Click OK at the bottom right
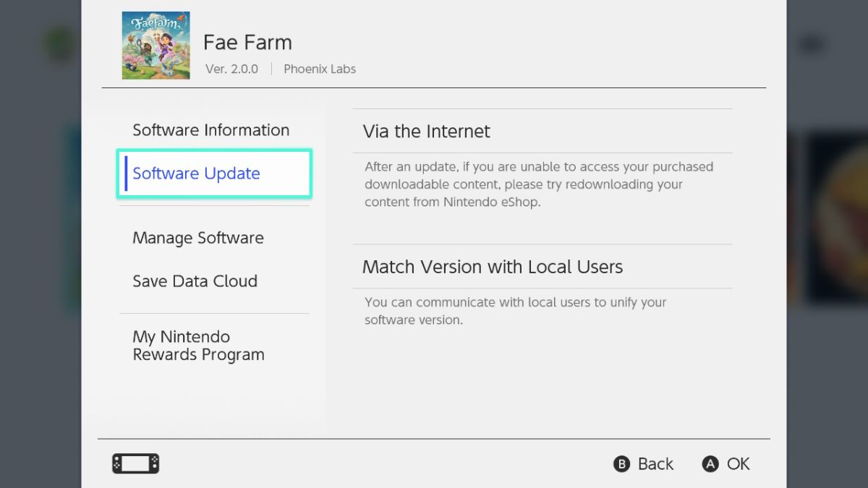Image resolution: width=868 pixels, height=488 pixels. (x=726, y=463)
